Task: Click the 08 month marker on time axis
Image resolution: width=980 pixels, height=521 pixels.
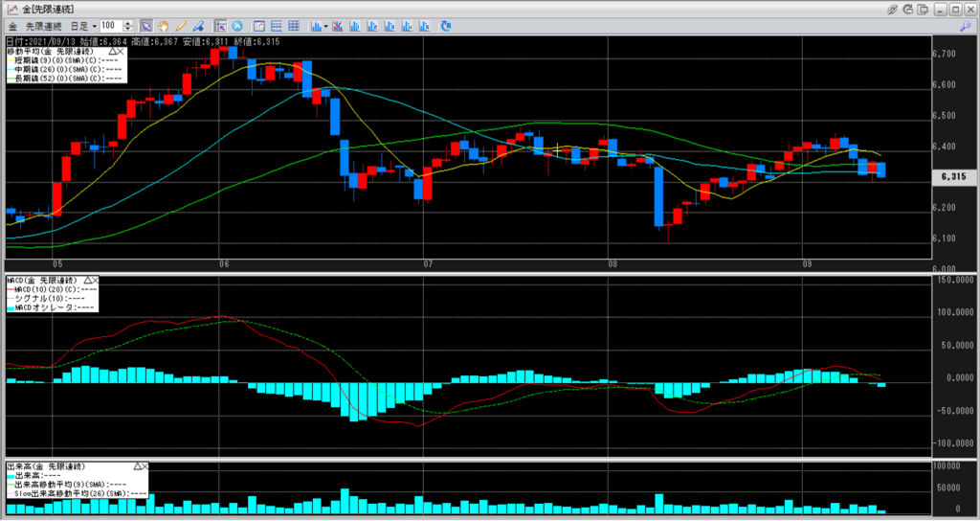Action: (613, 264)
